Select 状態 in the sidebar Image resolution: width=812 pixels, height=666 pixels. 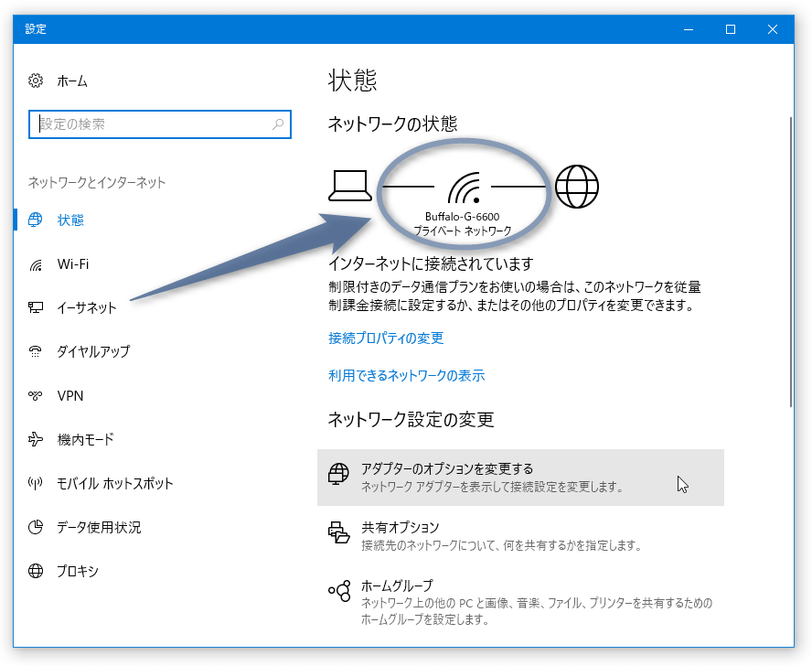[70, 220]
